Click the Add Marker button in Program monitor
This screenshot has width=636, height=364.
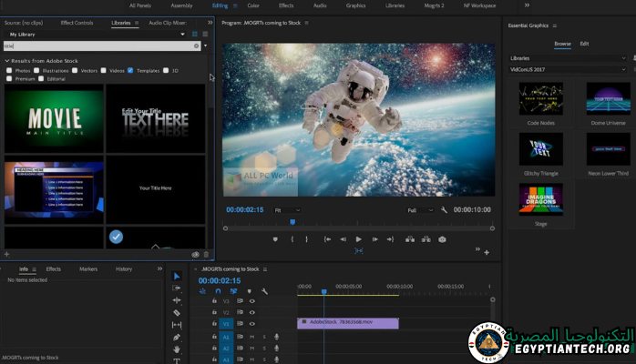pyautogui.click(x=274, y=239)
